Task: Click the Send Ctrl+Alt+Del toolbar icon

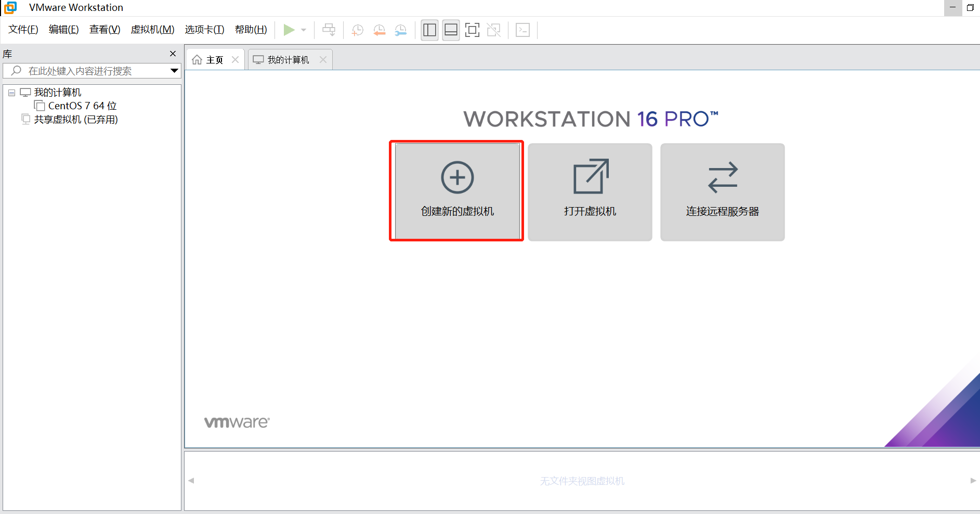Action: [329, 30]
